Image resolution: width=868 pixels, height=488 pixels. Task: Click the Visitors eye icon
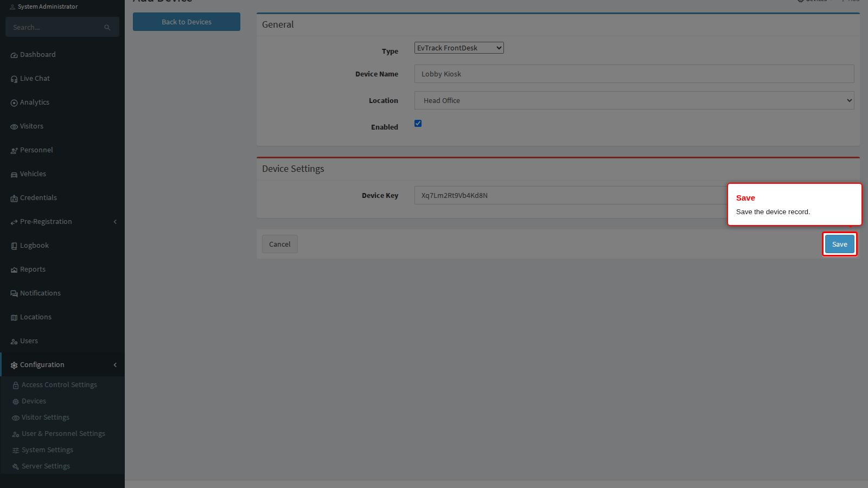pyautogui.click(x=14, y=127)
